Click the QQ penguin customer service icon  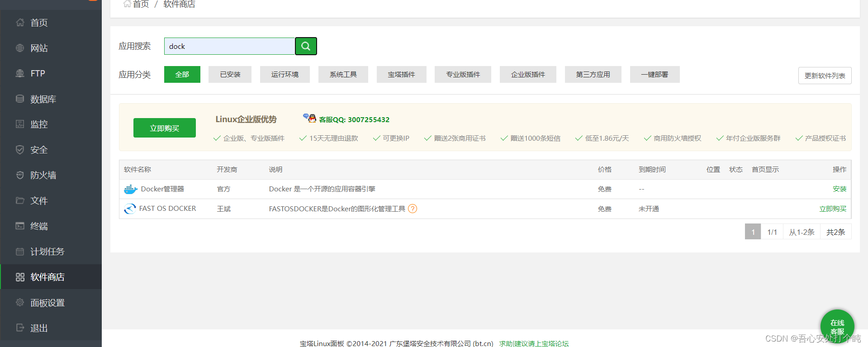point(310,118)
